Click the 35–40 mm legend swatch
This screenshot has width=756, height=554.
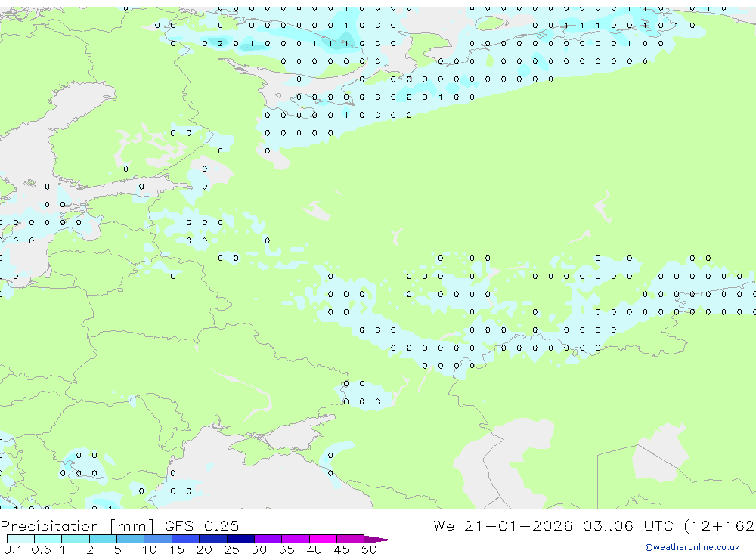coord(296,539)
